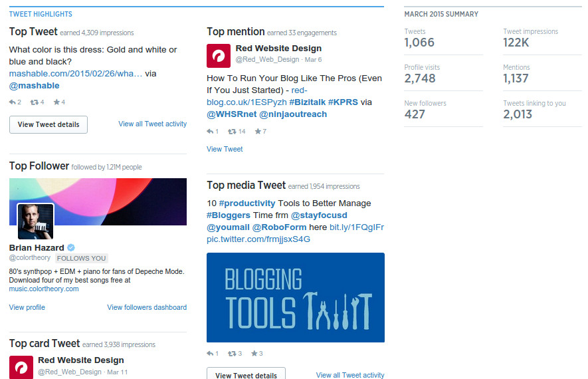
Task: Click retweet icon under the Blogging Tools image
Action: (x=232, y=354)
